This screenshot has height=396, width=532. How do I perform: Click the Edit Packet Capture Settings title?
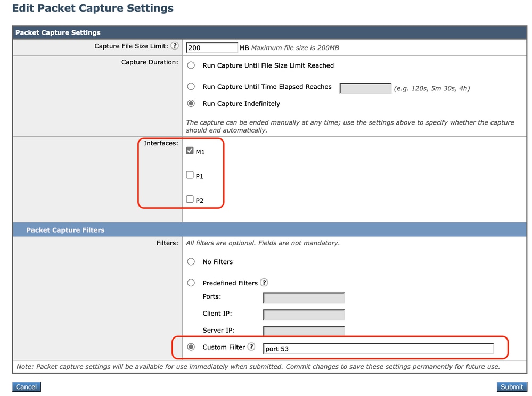93,8
